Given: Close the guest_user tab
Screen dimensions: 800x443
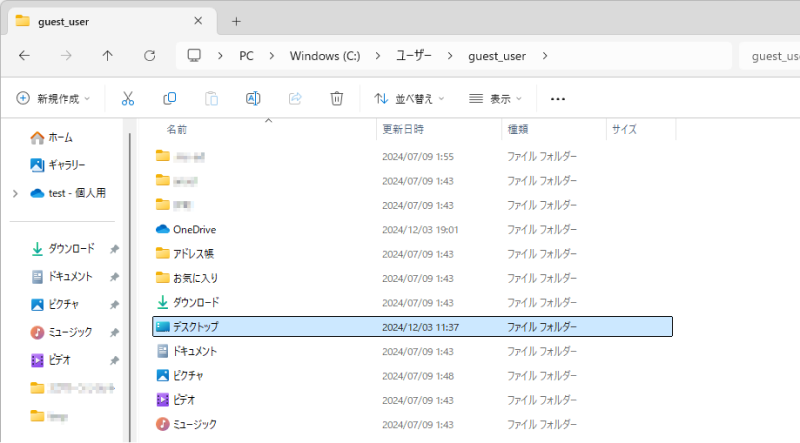Looking at the screenshot, I should point(198,21).
